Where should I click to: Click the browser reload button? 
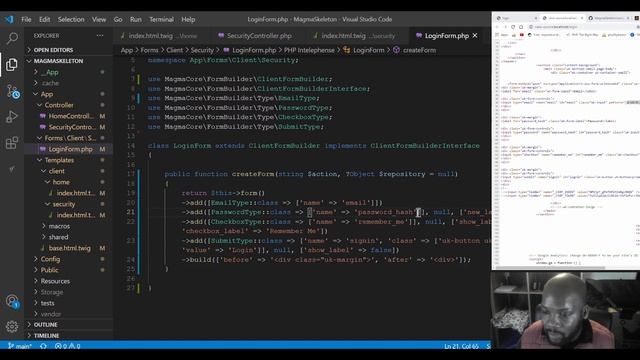click(513, 27)
